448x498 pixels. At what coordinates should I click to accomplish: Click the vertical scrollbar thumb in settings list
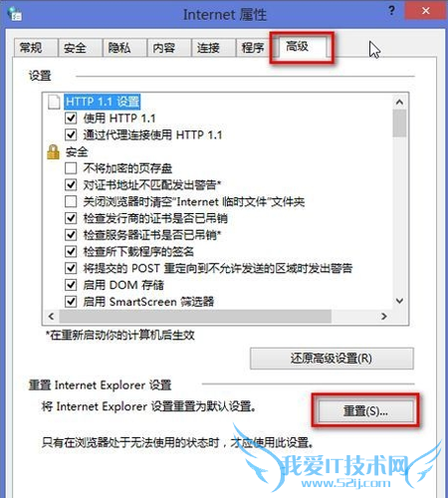point(399,123)
